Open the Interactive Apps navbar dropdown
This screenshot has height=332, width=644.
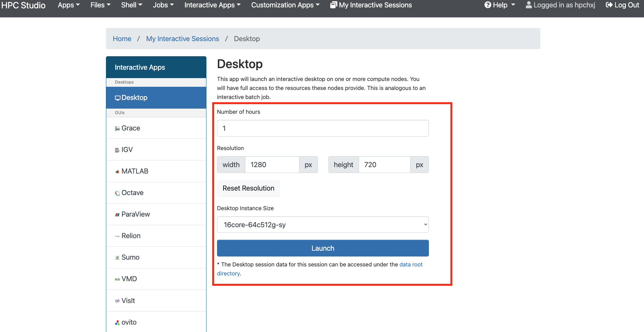213,5
